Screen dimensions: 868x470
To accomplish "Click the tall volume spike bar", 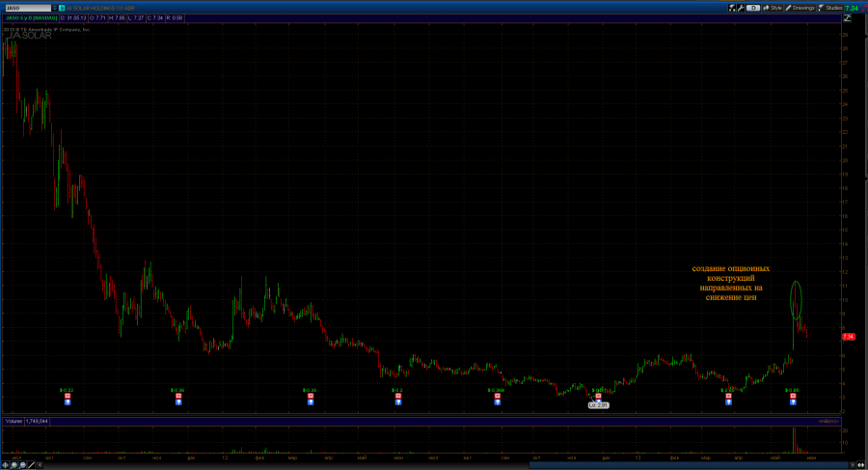I will coord(794,440).
